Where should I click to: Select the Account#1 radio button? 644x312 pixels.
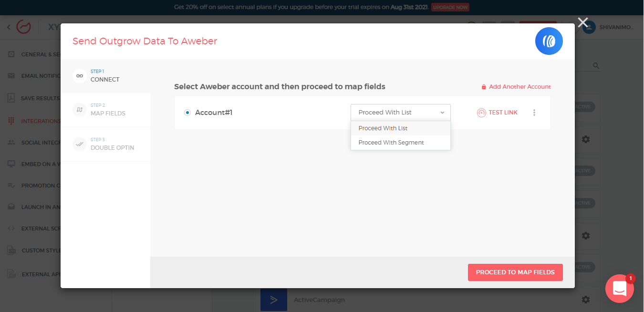(x=187, y=112)
